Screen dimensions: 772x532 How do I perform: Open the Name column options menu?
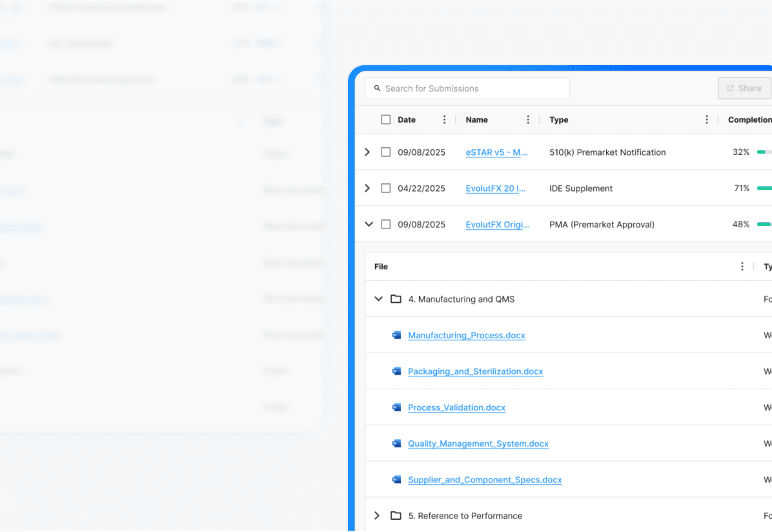coord(528,119)
